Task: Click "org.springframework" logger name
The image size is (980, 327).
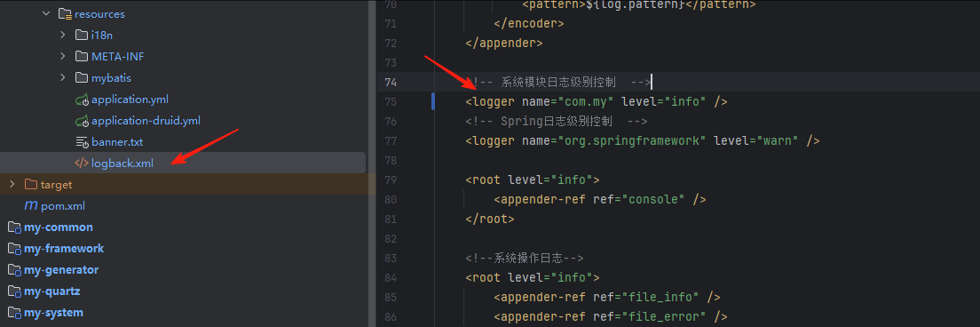Action: coord(632,140)
